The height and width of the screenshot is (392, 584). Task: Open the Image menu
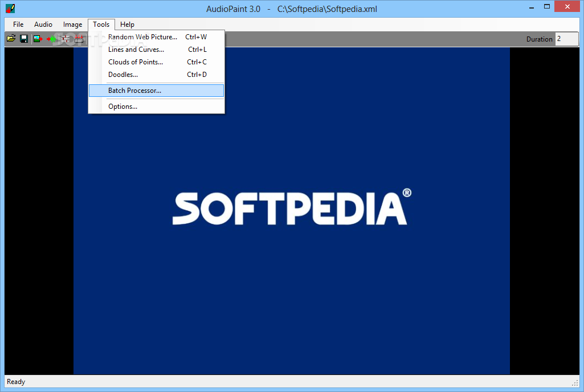point(72,24)
